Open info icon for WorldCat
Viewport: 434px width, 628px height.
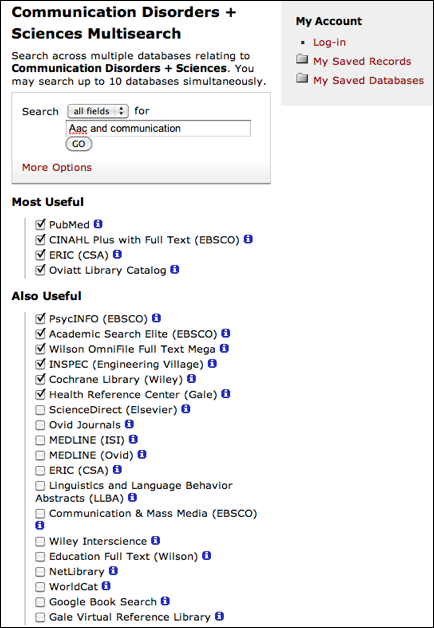coord(106,586)
